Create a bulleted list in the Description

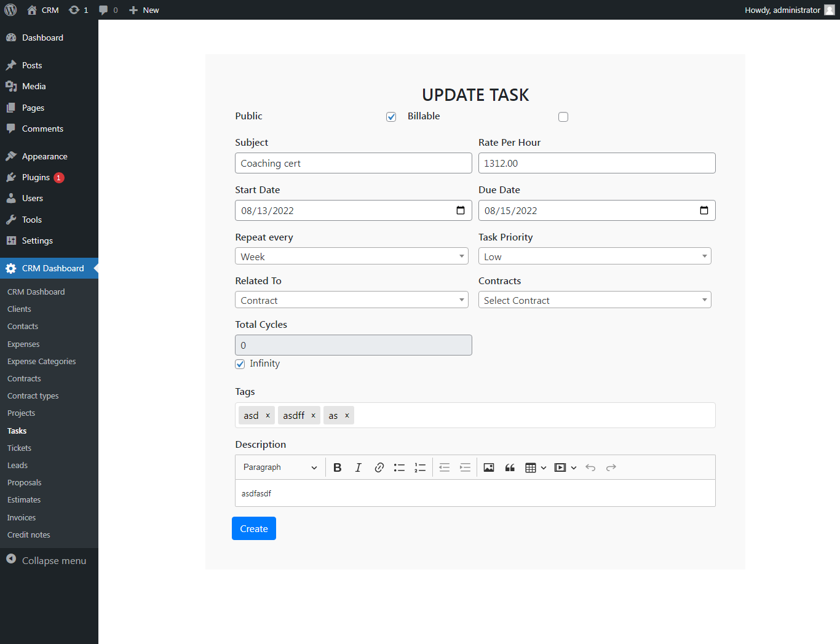tap(399, 467)
